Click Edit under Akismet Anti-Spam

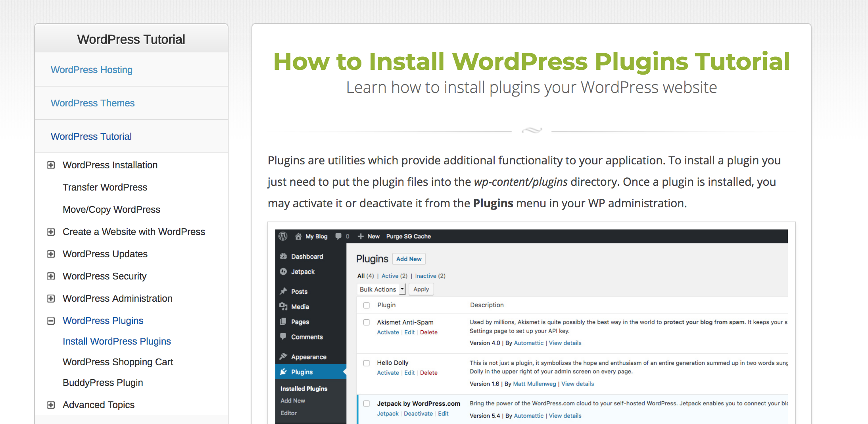pos(409,332)
